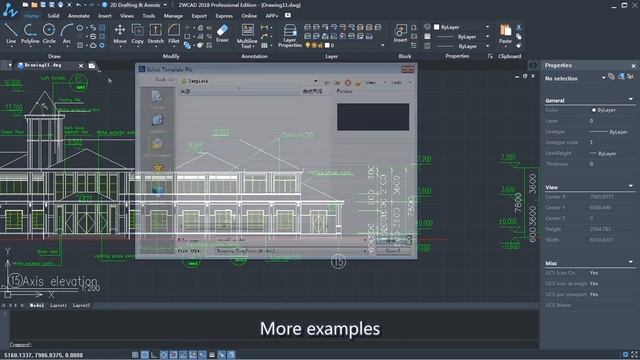The width and height of the screenshot is (640, 360).
Task: Open the Solid ribbon tab
Action: pos(53,16)
